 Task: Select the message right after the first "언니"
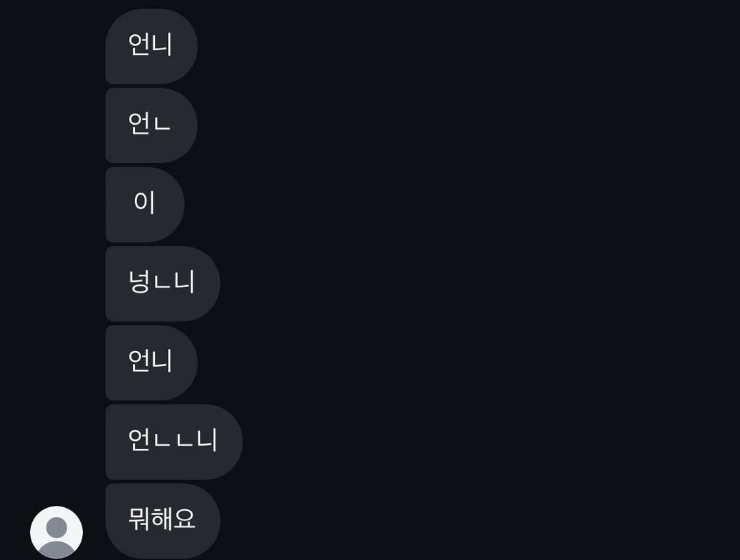pyautogui.click(x=151, y=125)
